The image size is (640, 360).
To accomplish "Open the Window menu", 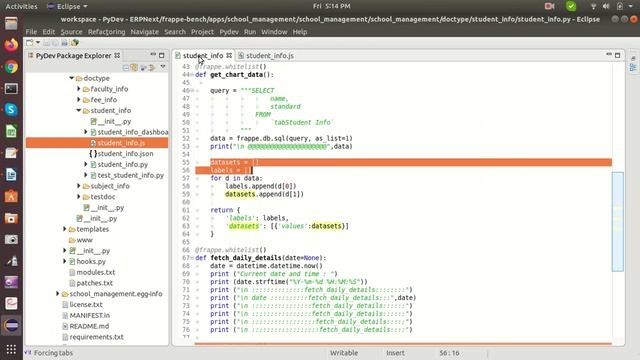I will tap(274, 32).
